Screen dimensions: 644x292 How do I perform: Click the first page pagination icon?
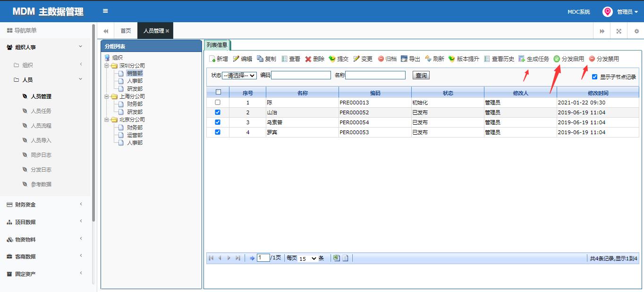pos(211,258)
